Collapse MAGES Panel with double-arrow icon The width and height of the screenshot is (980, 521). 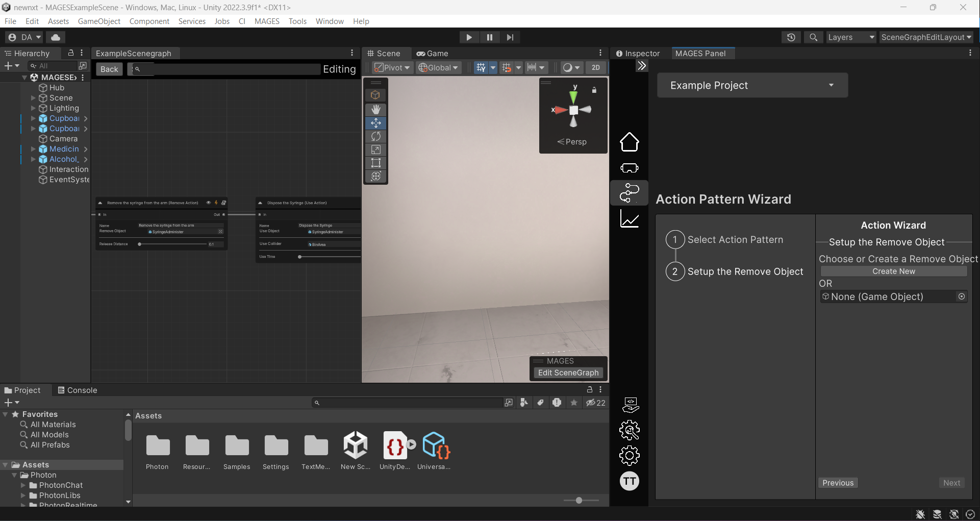tap(642, 66)
